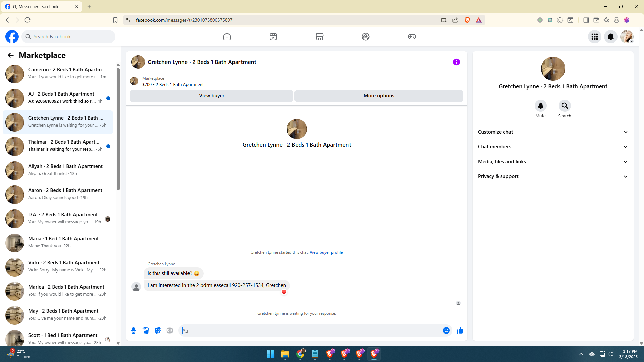
Task: Send a thumbs up like
Action: click(x=460, y=330)
